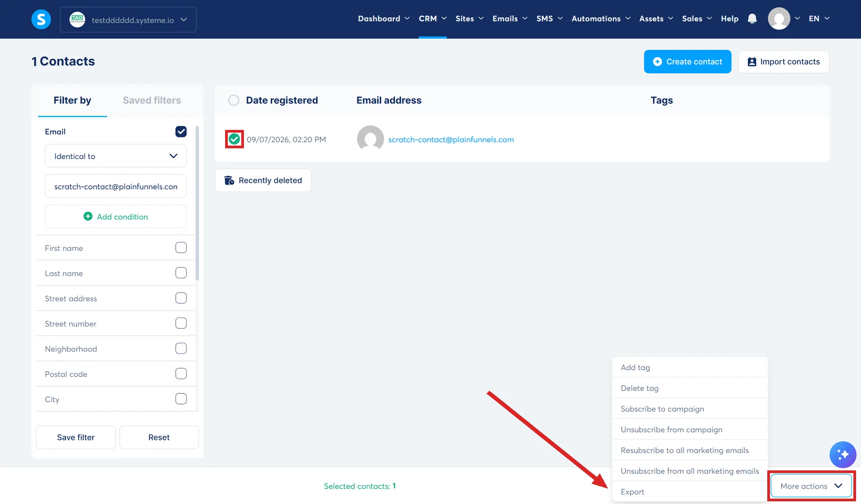Select all contacts via header radio
This screenshot has height=504, width=861.
point(234,100)
